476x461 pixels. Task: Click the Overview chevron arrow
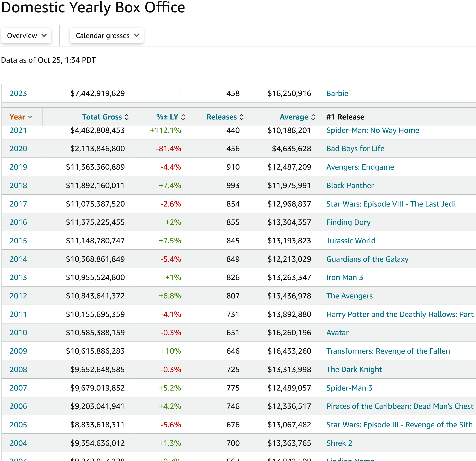pos(44,35)
